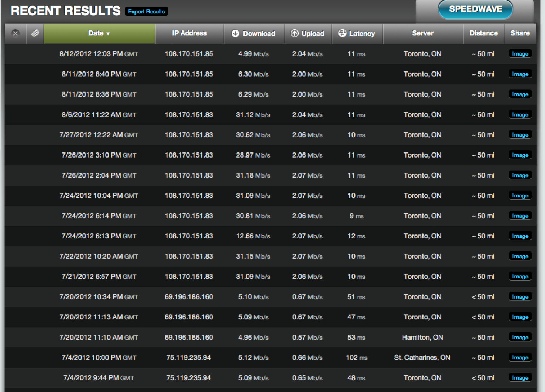Select the 7/22/2012 10:20 AM result row

(99, 256)
